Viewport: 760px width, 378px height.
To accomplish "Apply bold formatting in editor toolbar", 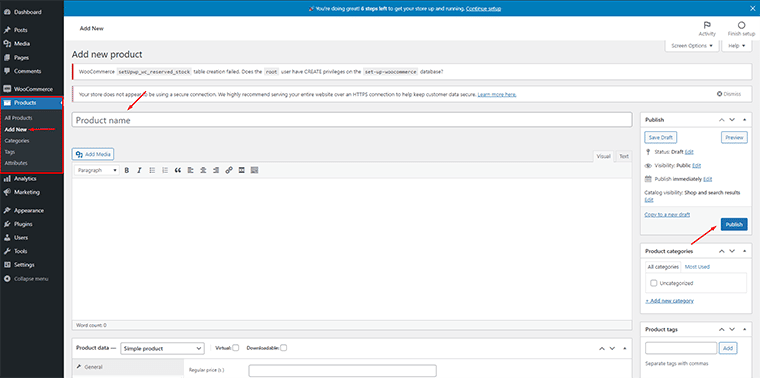I will point(127,170).
